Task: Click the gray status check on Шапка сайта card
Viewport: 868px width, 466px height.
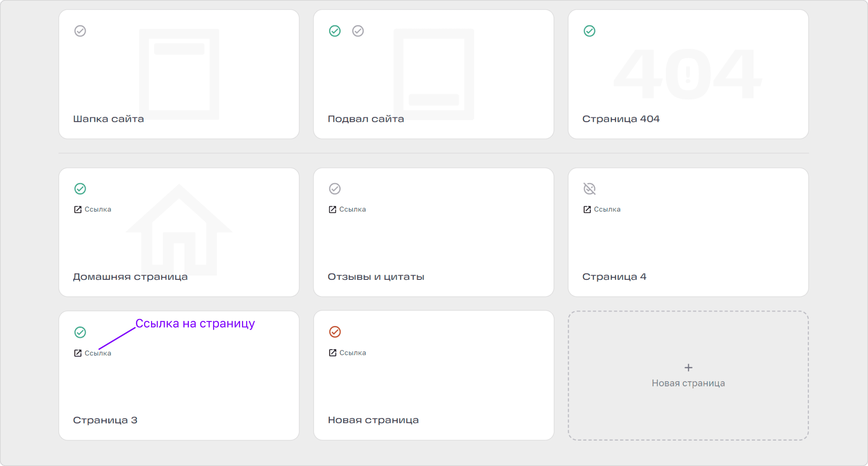Action: pyautogui.click(x=80, y=31)
